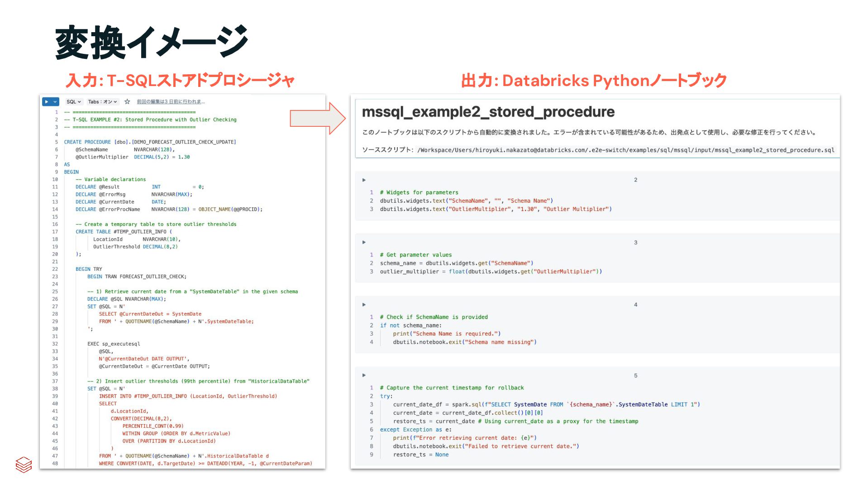This screenshot has width=868, height=489.
Task: Click the CREATE PROCEDURE line in SQL editor
Action: click(x=150, y=142)
